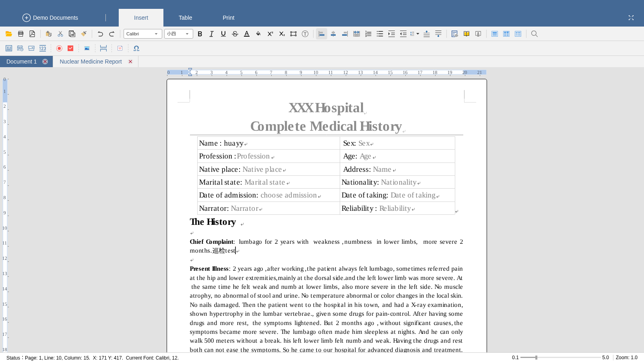Click the 'choose admission' date field
This screenshot has width=644, height=362.
point(289,195)
